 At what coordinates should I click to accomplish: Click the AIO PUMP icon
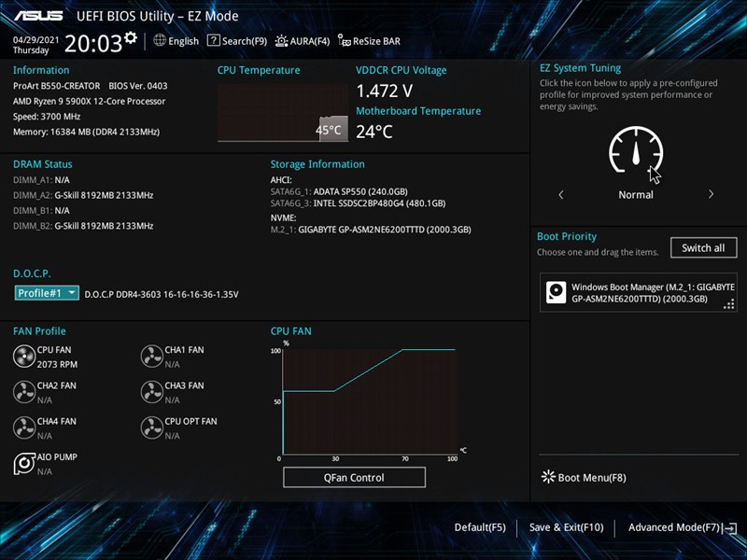click(x=24, y=463)
